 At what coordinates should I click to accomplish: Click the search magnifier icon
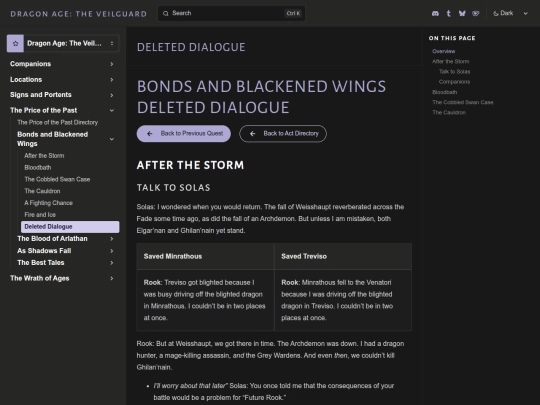click(x=166, y=13)
